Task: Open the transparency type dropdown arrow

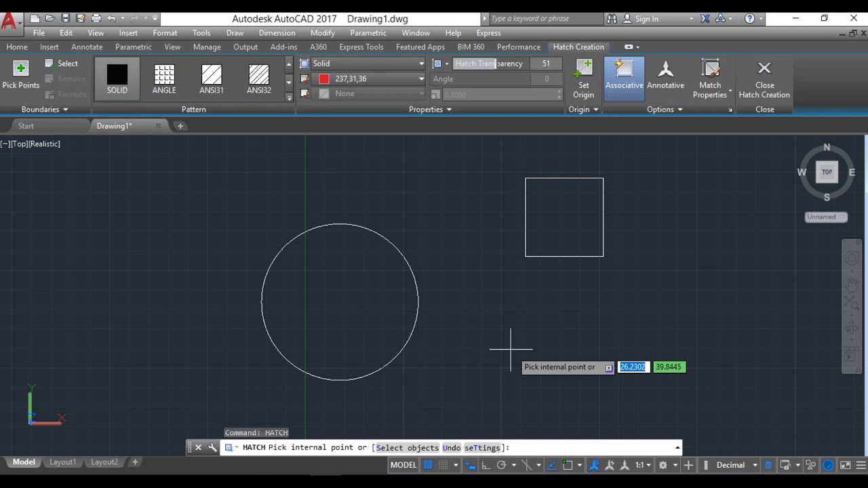Action: (x=447, y=64)
